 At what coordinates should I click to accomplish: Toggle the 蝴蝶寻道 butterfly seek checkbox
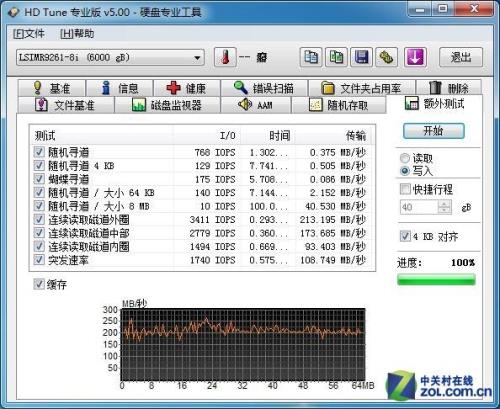(39, 179)
